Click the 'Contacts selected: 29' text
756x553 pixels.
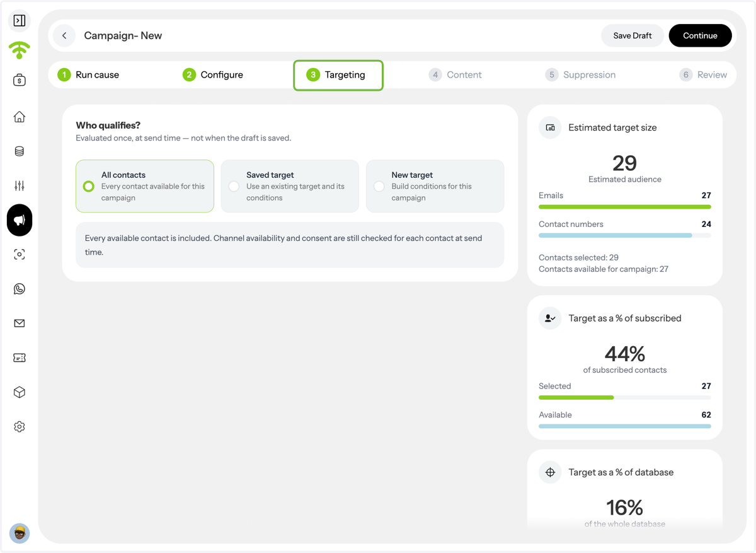[x=578, y=257]
